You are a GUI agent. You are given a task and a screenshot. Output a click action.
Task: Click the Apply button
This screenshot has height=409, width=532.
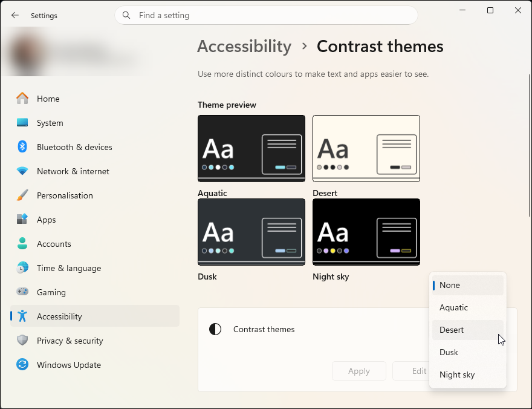tap(358, 371)
